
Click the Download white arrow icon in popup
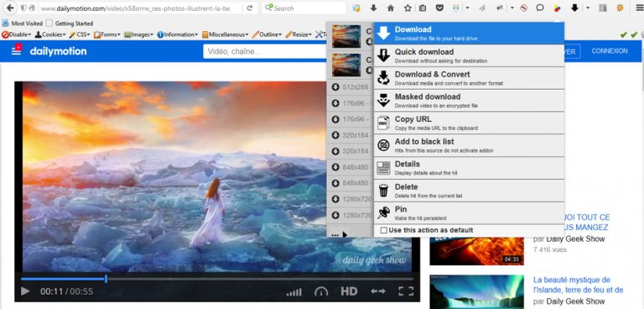coord(383,33)
